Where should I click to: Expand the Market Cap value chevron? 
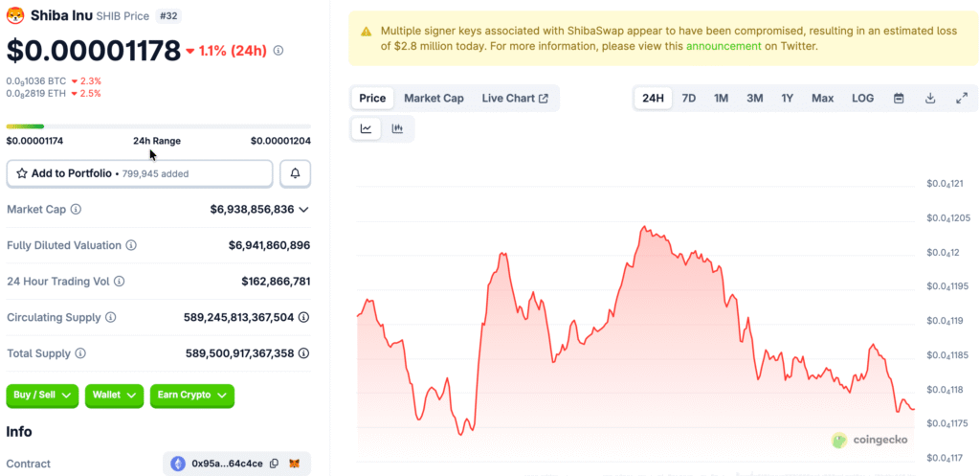pos(303,210)
